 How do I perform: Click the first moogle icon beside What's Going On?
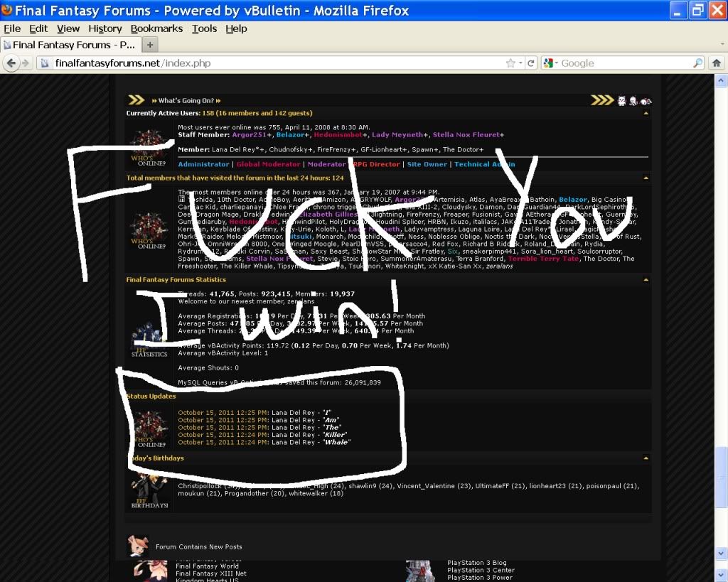click(621, 101)
